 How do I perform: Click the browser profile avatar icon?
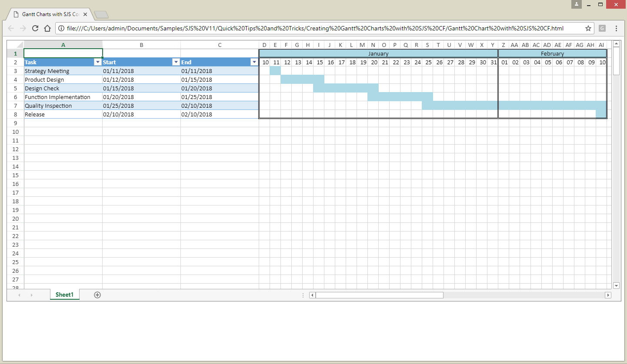tap(577, 4)
